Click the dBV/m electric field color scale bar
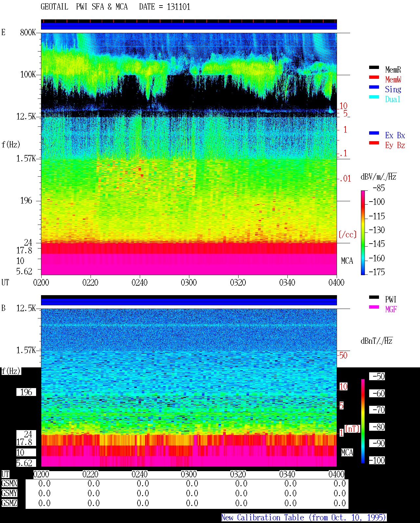The height and width of the screenshot is (523, 420). [x=363, y=232]
